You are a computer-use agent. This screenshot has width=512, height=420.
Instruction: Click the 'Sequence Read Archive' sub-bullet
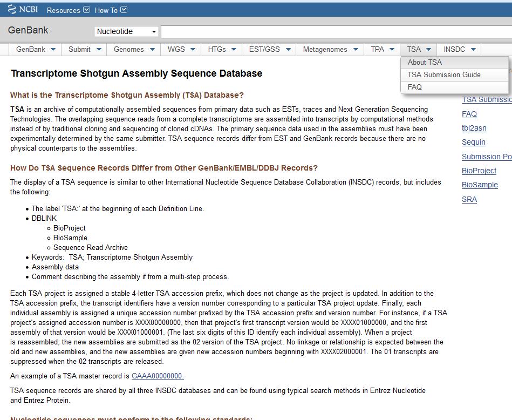pos(91,248)
